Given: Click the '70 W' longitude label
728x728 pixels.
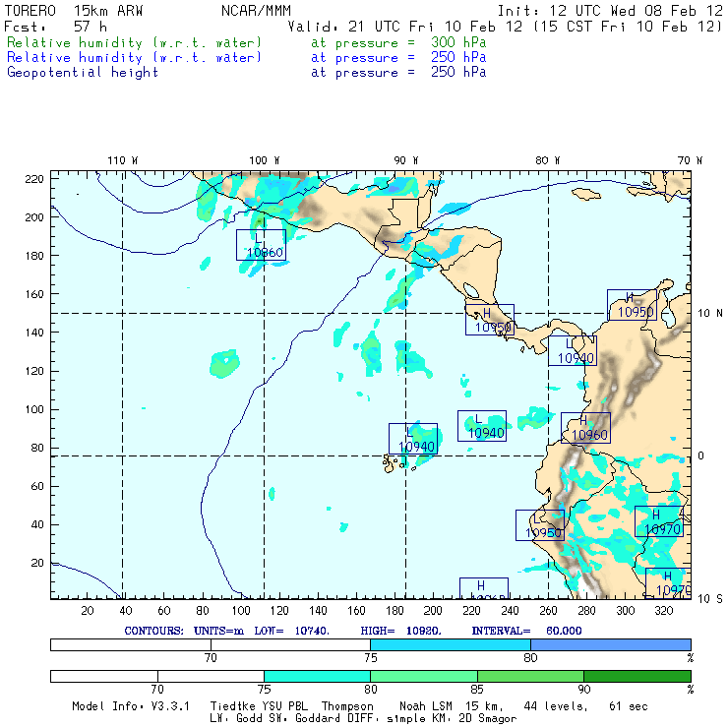Looking at the screenshot, I should [x=690, y=160].
